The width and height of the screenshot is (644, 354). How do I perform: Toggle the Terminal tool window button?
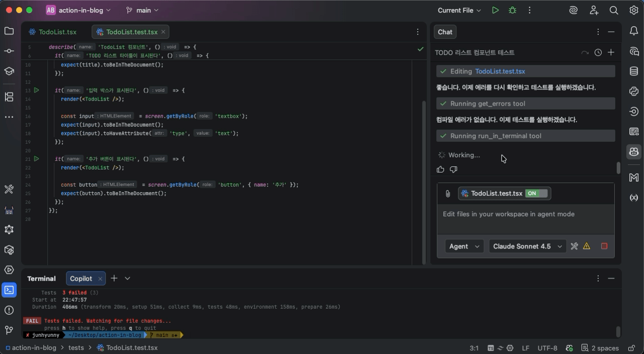pyautogui.click(x=9, y=290)
